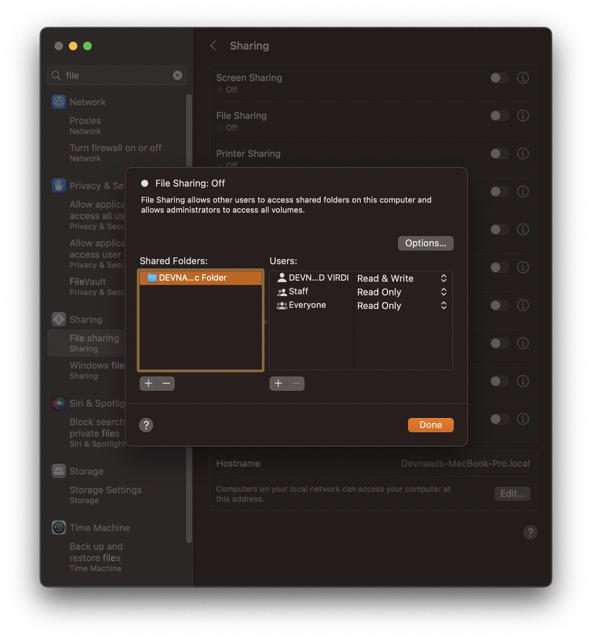Click the Done button
The image size is (592, 640).
pos(430,425)
